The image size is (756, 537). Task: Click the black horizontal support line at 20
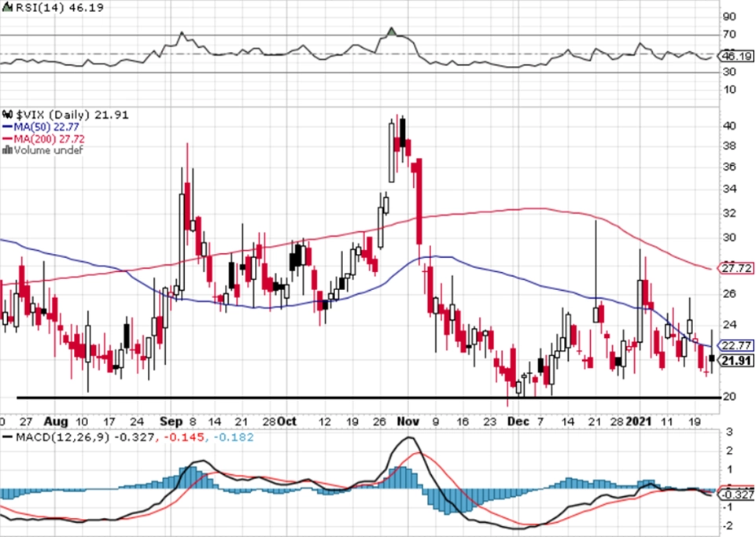tap(369, 398)
